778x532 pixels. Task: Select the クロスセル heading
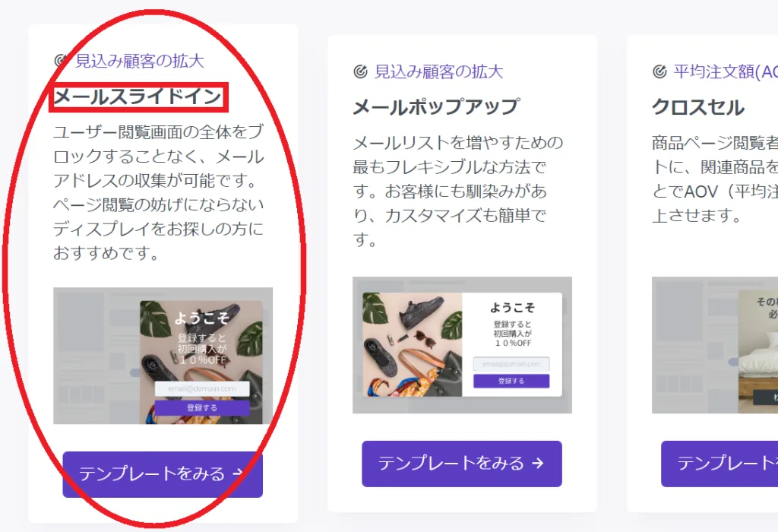click(x=698, y=107)
